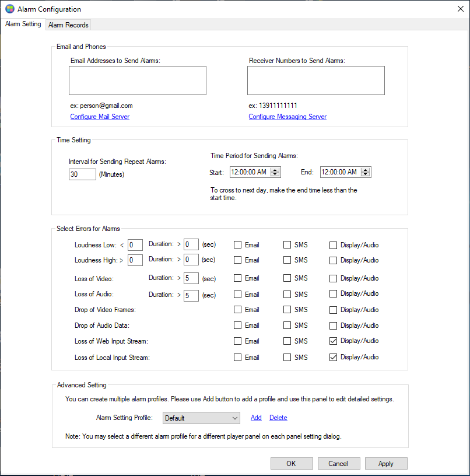The image size is (470, 476).
Task: Click the Loudness Low threshold field
Action: 135,244
